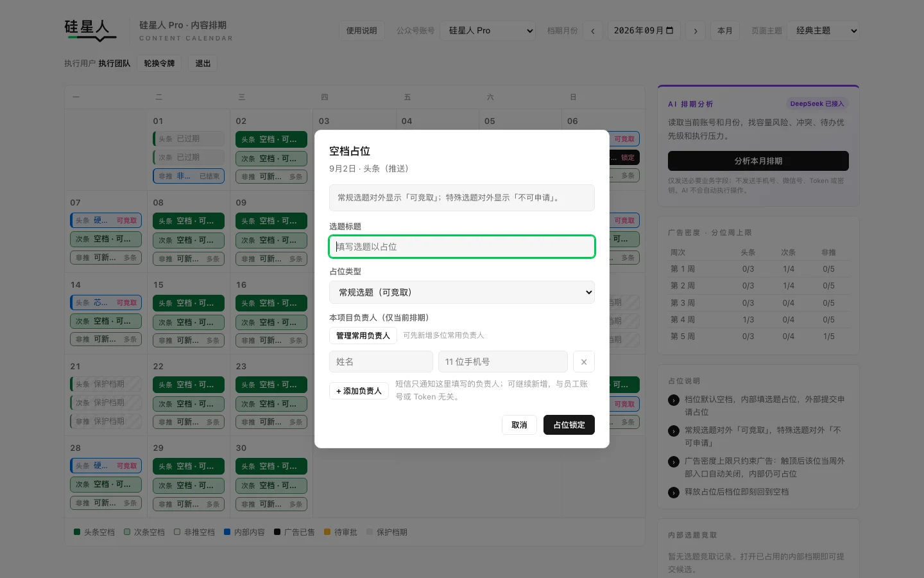The height and width of the screenshot is (578, 924).
Task: Click the 第 4 周 row label
Action: pyautogui.click(x=683, y=320)
